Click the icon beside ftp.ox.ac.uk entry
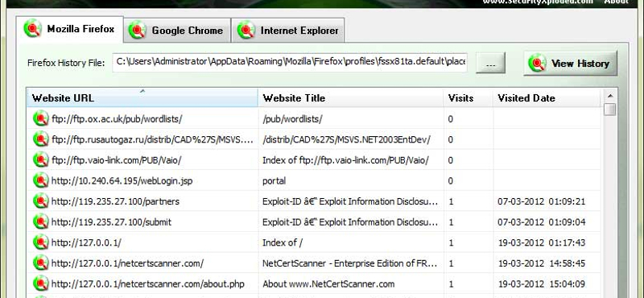 pyautogui.click(x=41, y=118)
